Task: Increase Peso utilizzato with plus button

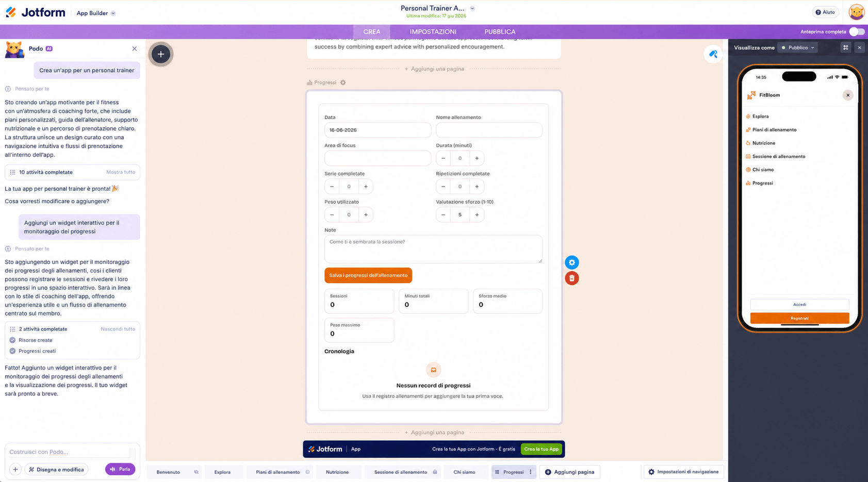Action: click(366, 215)
